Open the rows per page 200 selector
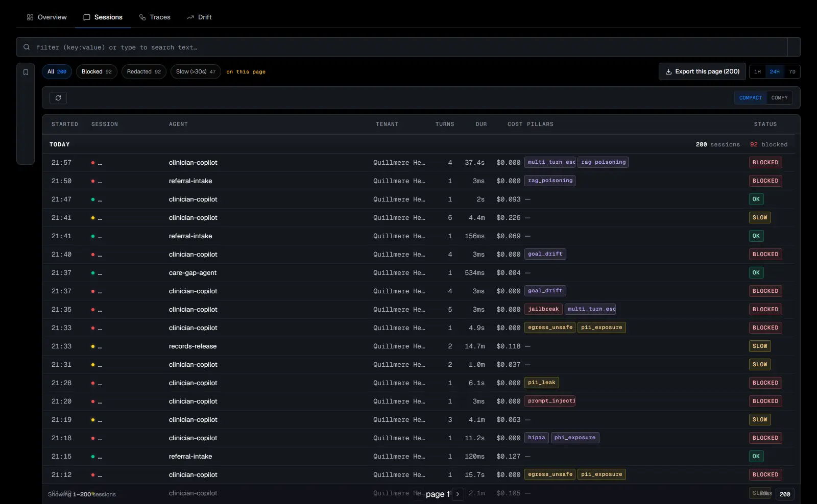 [x=785, y=494]
